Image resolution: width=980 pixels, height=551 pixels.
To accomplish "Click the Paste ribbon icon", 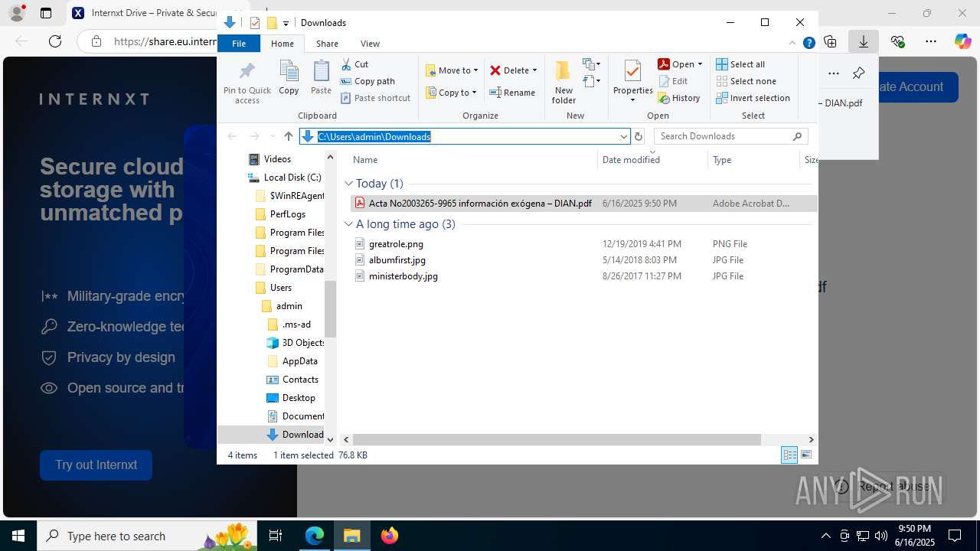I will pos(321,78).
